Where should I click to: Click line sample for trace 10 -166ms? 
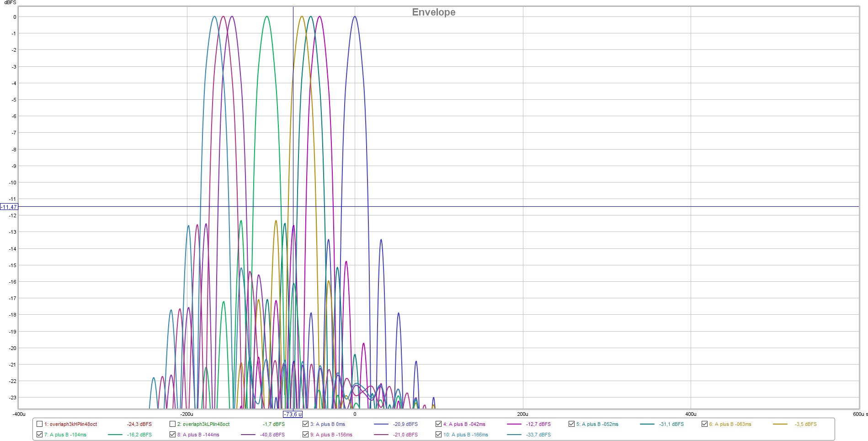(x=514, y=435)
